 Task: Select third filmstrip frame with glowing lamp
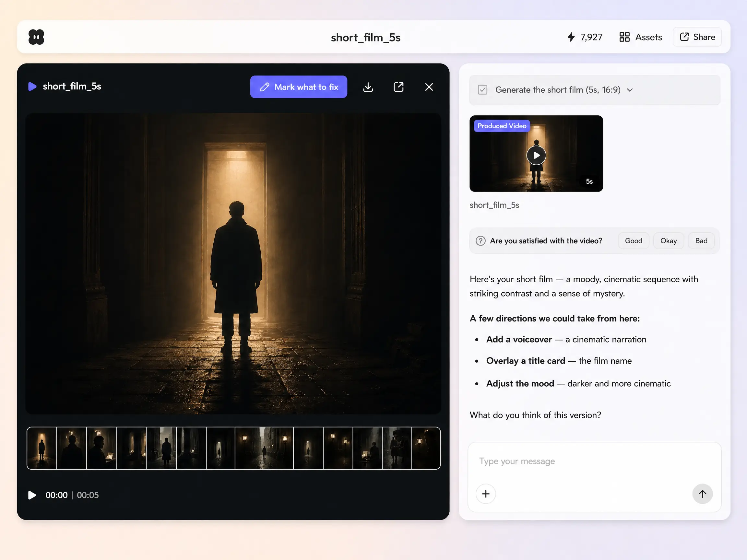pyautogui.click(x=101, y=448)
